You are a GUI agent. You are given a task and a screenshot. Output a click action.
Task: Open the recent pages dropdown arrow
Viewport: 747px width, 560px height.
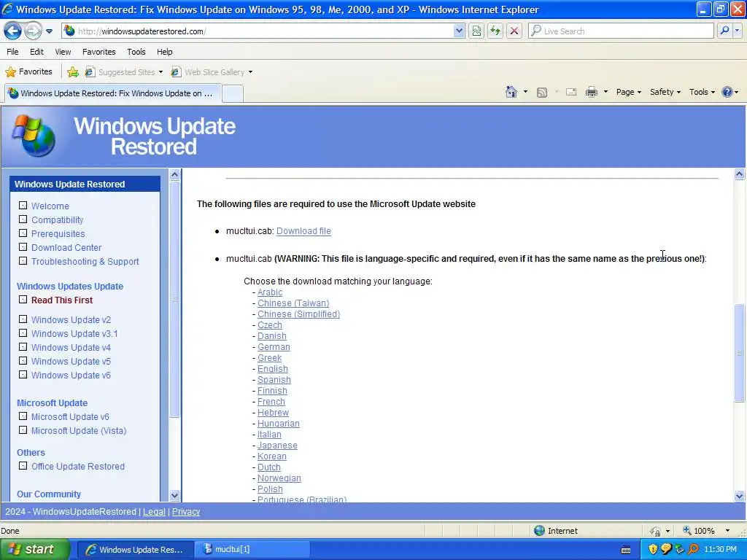pyautogui.click(x=49, y=31)
